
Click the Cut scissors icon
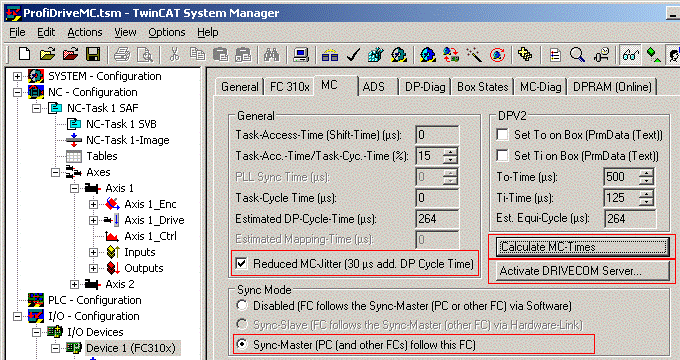click(174, 55)
